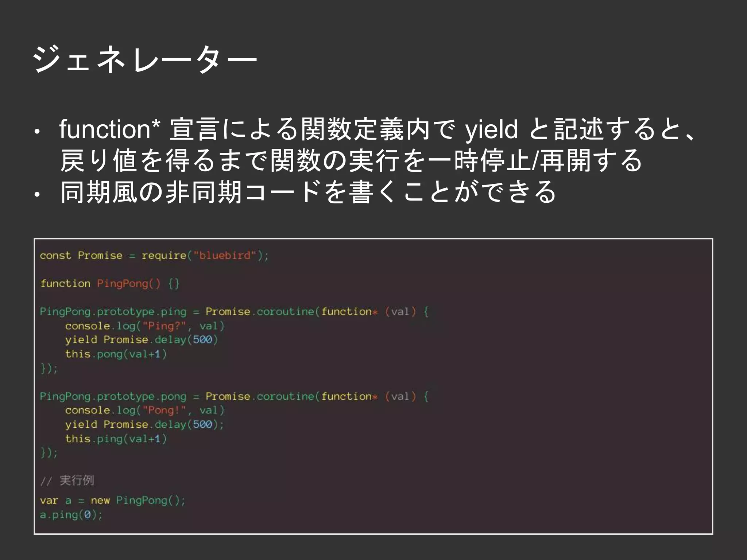Click the comment // 実行例
This screenshot has width=747, height=560.
[x=67, y=481]
